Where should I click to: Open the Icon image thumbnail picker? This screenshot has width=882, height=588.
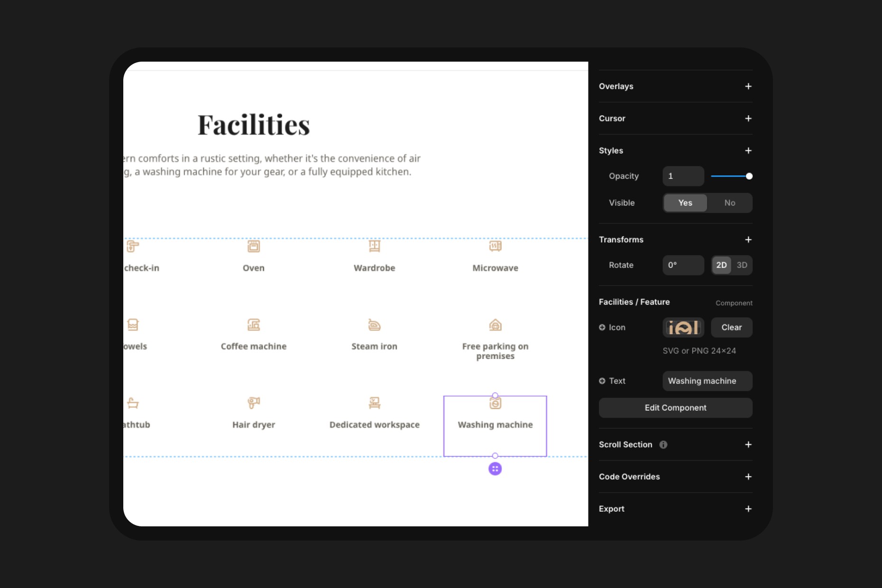click(683, 328)
